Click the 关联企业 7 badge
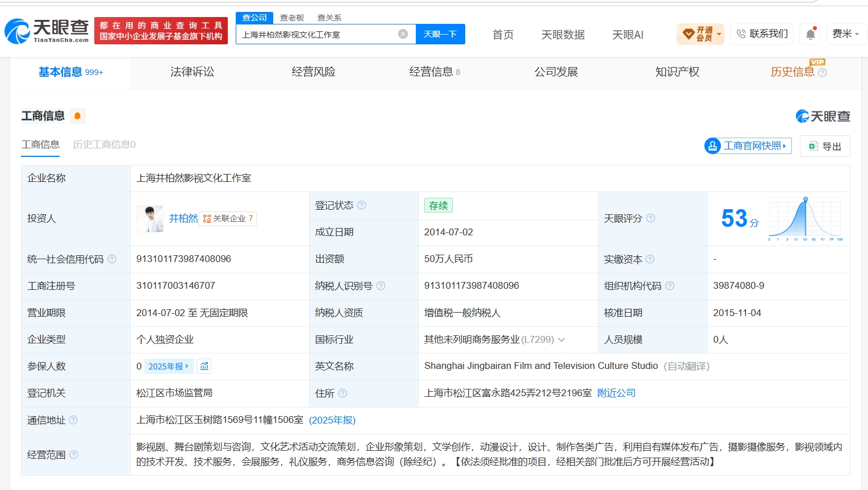Image resolution: width=868 pixels, height=490 pixels. click(228, 219)
